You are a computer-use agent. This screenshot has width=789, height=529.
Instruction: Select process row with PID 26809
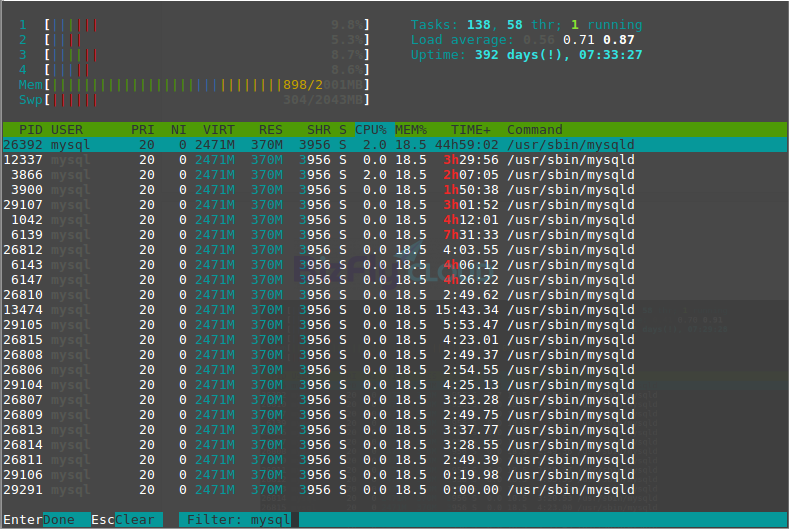(394, 415)
